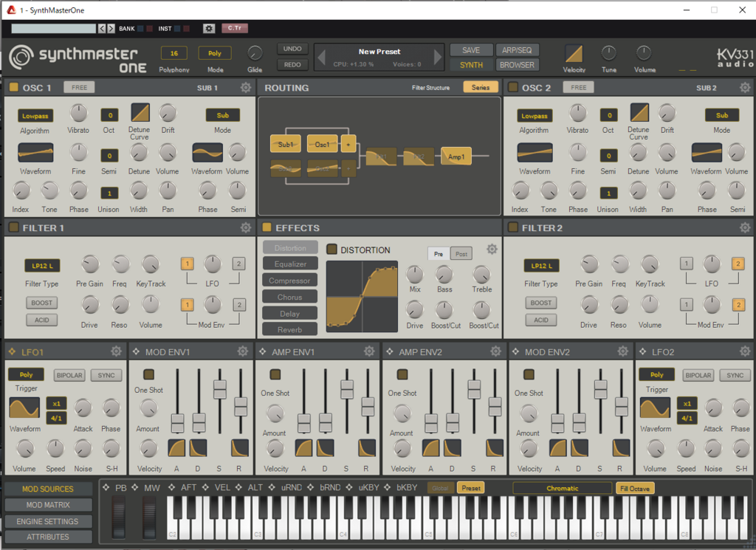Toggle OSC 1 on/off
This screenshot has width=756, height=550.
click(13, 87)
